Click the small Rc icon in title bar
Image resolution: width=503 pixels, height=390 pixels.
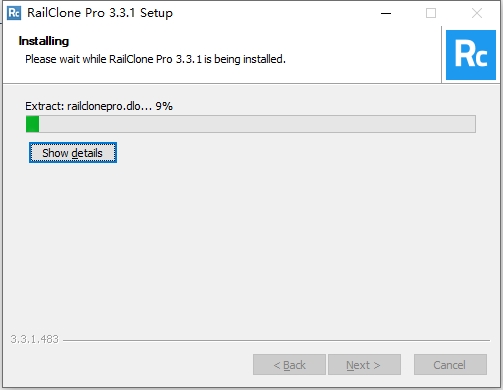(14, 13)
